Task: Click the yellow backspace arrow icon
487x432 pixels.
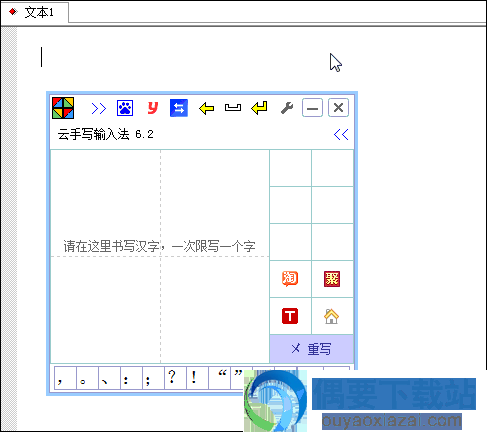Action: point(206,108)
